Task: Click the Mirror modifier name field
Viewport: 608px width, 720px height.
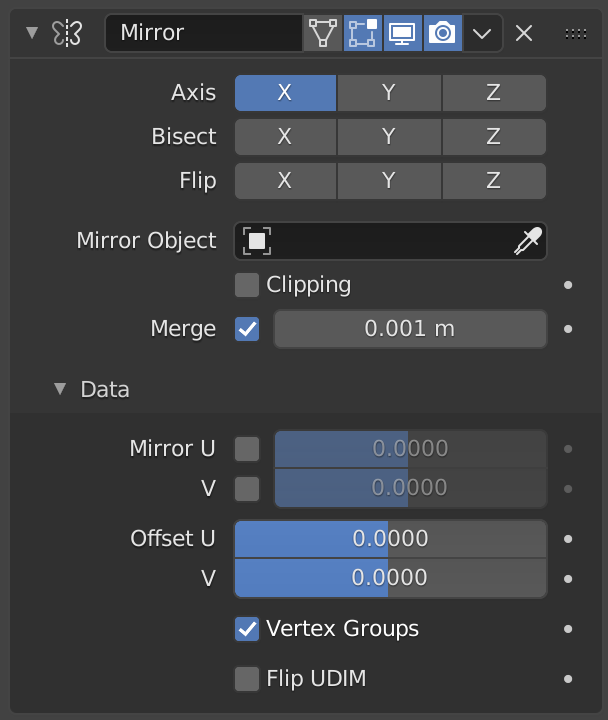Action: [x=203, y=33]
